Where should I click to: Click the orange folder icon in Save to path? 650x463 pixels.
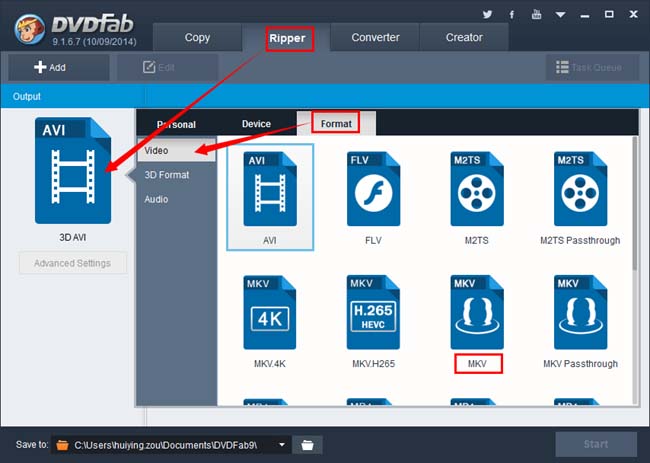[x=62, y=446]
